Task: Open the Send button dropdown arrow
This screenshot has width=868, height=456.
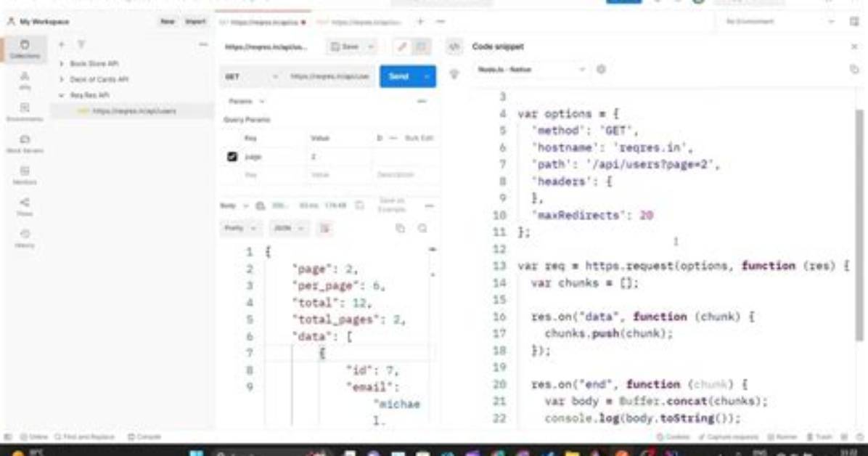Action: pos(427,76)
